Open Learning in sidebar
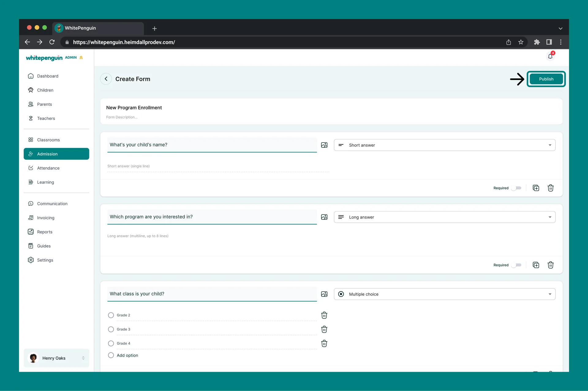Screen dimensions: 588x391 pyautogui.click(x=56, y=182)
